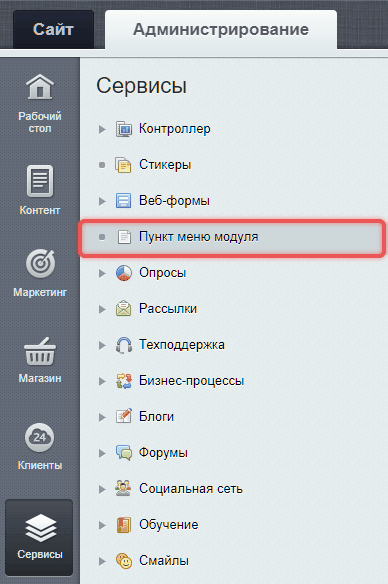The width and height of the screenshot is (388, 584).
Task: Expand the Бизнес-процессы tree node arrow
Action: 102,381
